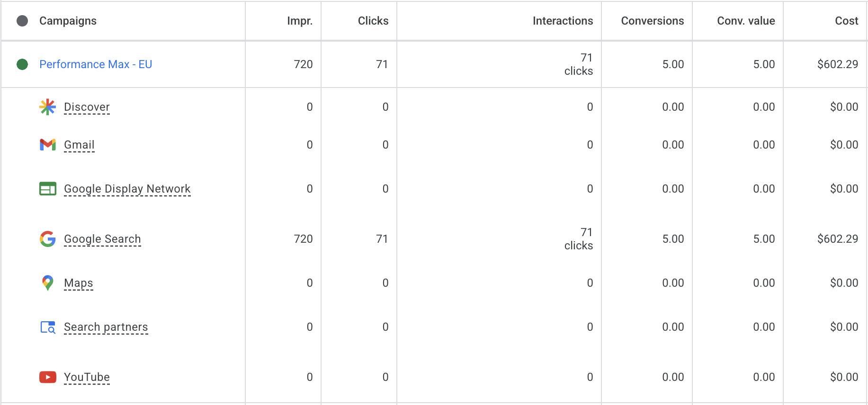Click the Impr. column header

click(300, 21)
